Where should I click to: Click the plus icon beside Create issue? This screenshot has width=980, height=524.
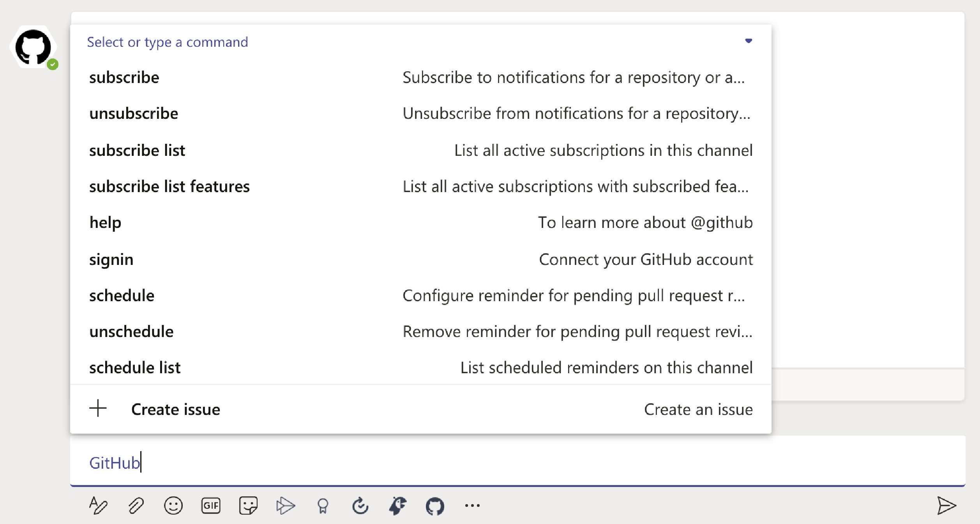coord(98,408)
